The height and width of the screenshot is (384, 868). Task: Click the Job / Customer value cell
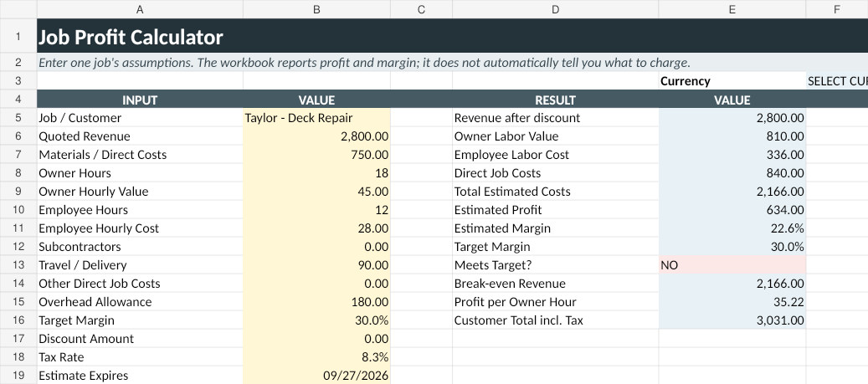316,118
